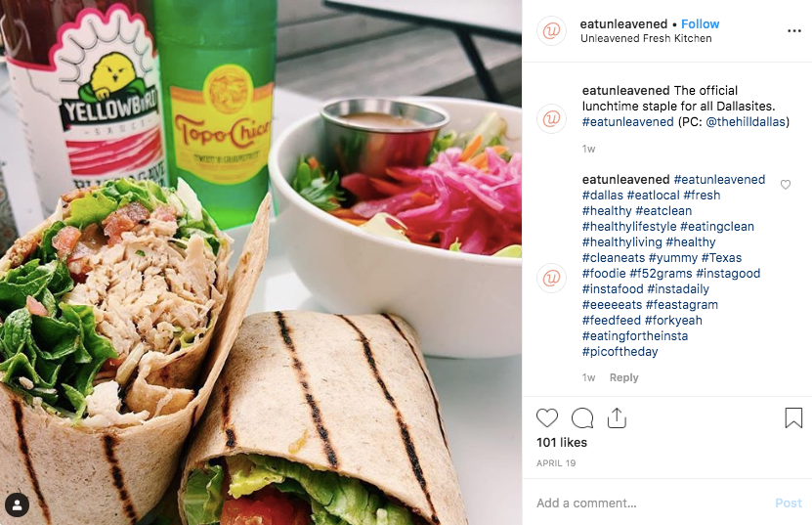The height and width of the screenshot is (525, 812).
Task: Share the post using the share icon
Action: 617,417
